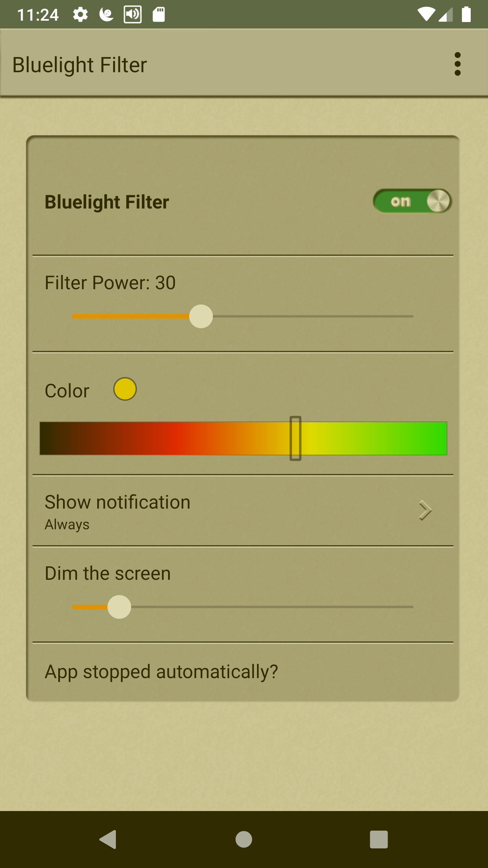This screenshot has width=488, height=868.
Task: Click the Filter Power slider thumb
Action: tap(201, 316)
